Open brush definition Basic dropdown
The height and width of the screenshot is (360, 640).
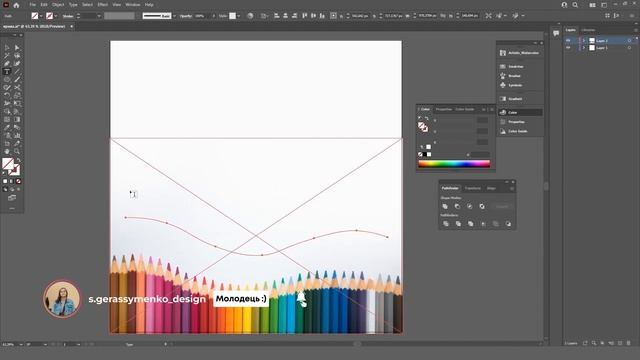[x=174, y=16]
